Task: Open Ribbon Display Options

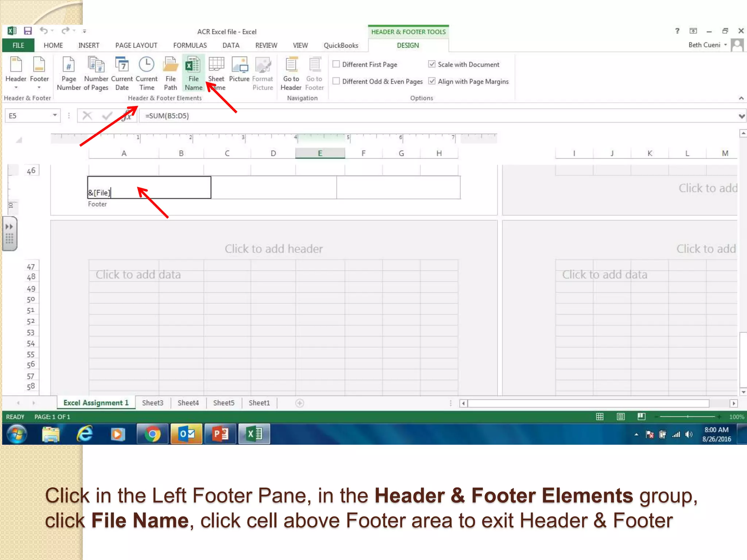Action: click(x=693, y=31)
